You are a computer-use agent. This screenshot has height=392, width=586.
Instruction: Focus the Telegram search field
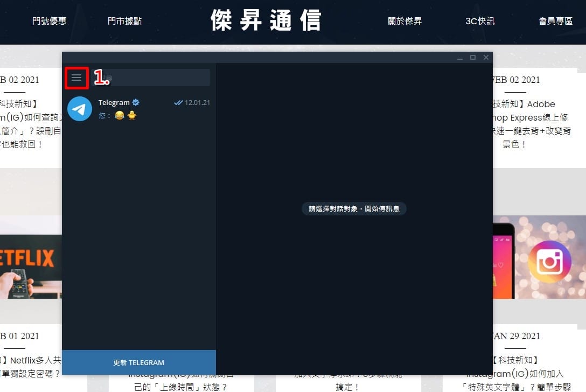tap(156, 78)
